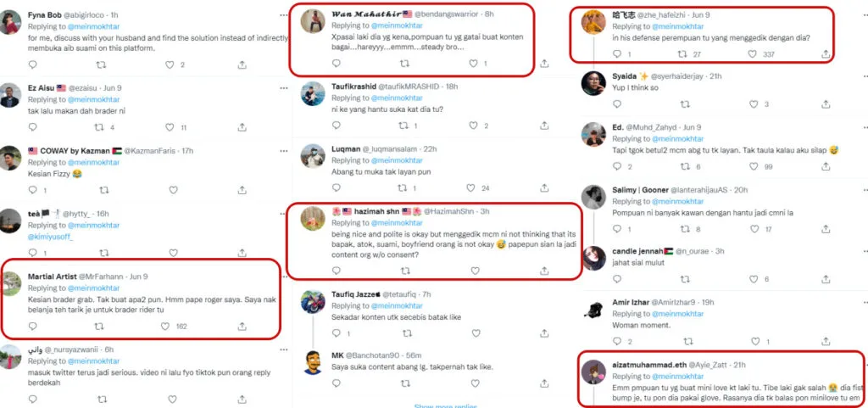
Task: Like candle jennah's reply with 6 likes
Action: pyautogui.click(x=752, y=279)
